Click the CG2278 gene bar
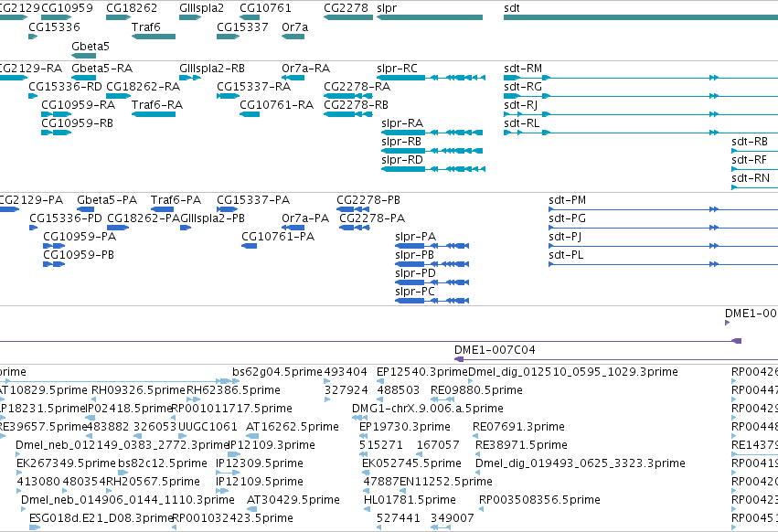The height and width of the screenshot is (532, 778). (348, 17)
